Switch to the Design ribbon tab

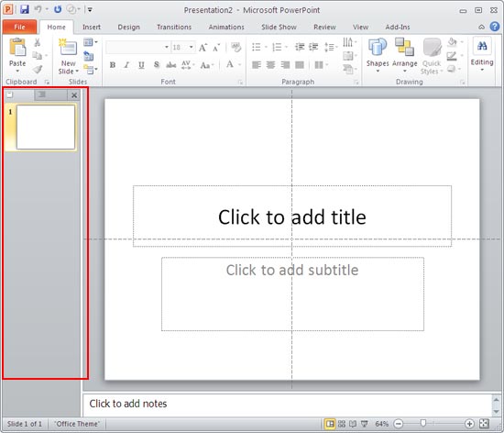(128, 27)
